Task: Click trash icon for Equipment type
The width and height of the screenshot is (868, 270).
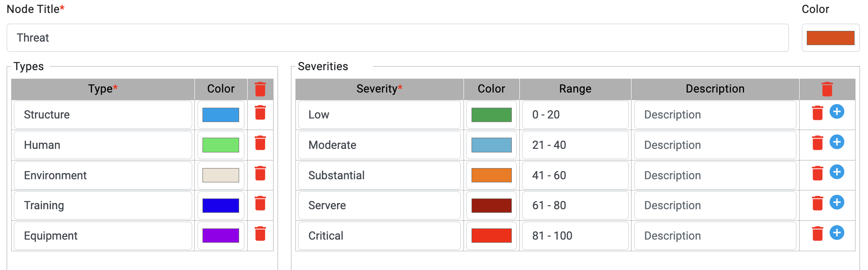Action: [260, 234]
